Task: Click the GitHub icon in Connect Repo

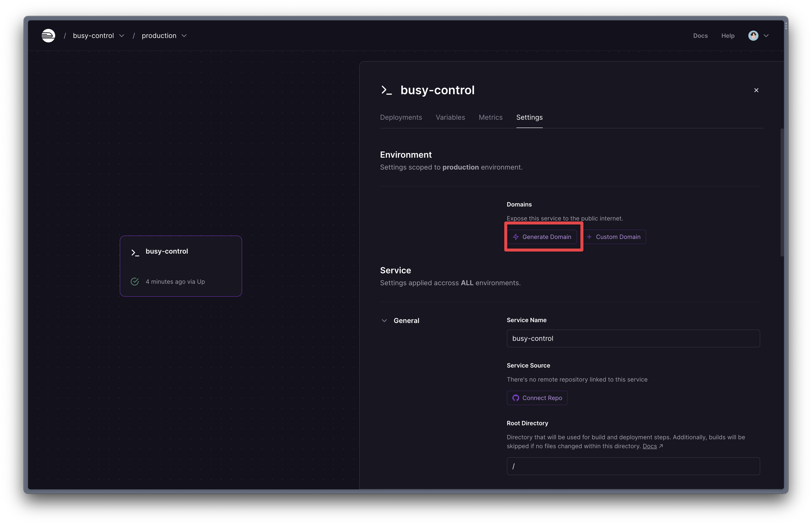Action: 516,398
